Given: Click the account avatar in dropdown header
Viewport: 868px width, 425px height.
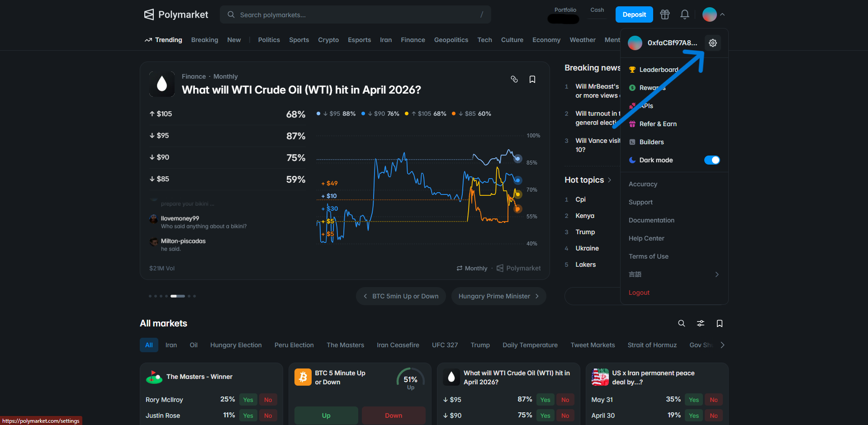Looking at the screenshot, I should pos(635,43).
